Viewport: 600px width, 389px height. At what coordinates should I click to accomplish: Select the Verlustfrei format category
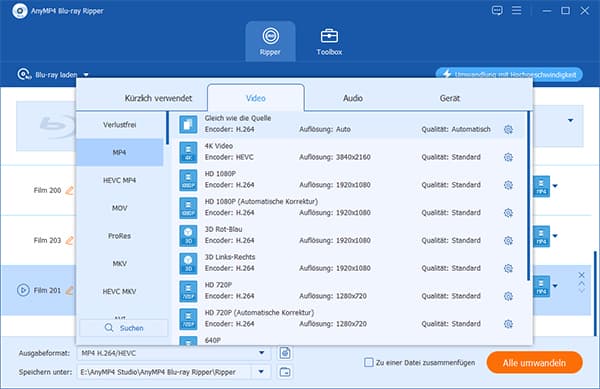tap(120, 125)
